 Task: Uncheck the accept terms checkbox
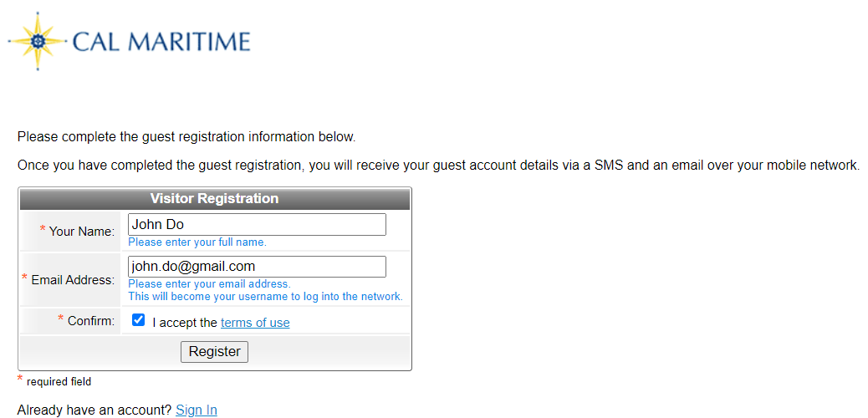[x=138, y=320]
